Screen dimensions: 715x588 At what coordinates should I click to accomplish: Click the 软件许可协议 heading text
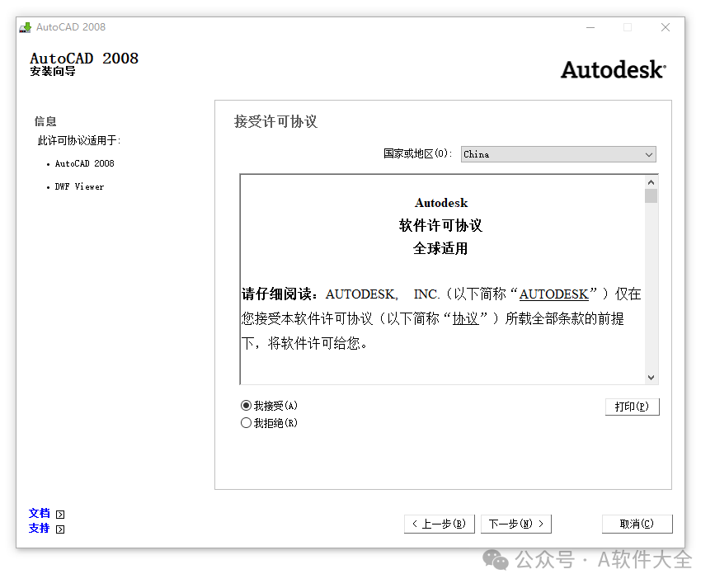click(440, 225)
